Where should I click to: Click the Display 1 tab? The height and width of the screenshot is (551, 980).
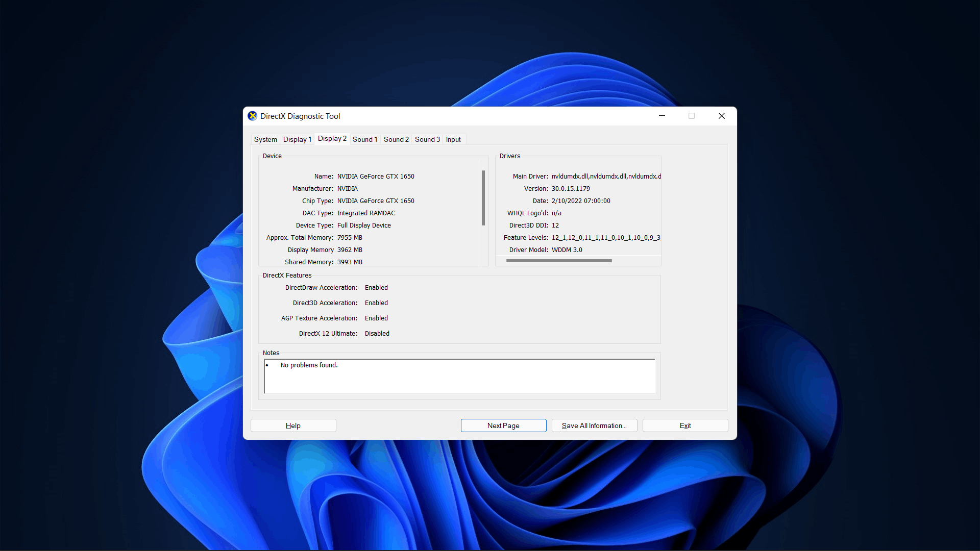(x=297, y=139)
